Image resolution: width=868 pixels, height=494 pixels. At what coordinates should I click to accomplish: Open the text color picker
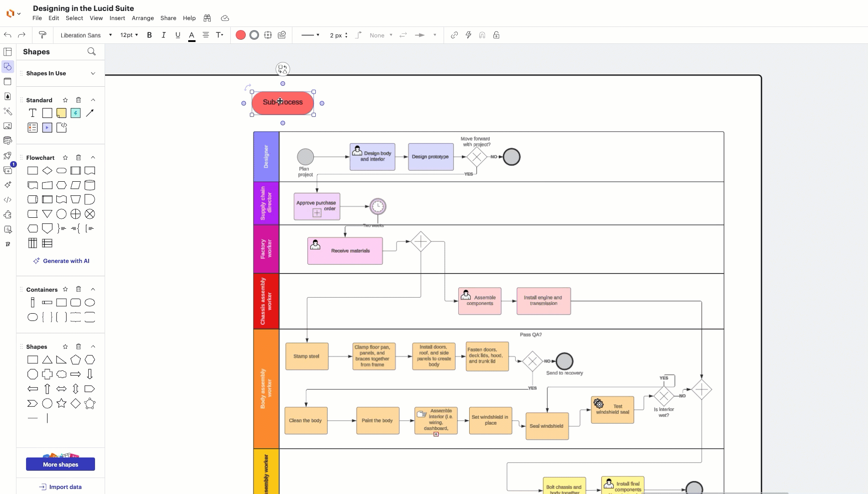click(192, 36)
